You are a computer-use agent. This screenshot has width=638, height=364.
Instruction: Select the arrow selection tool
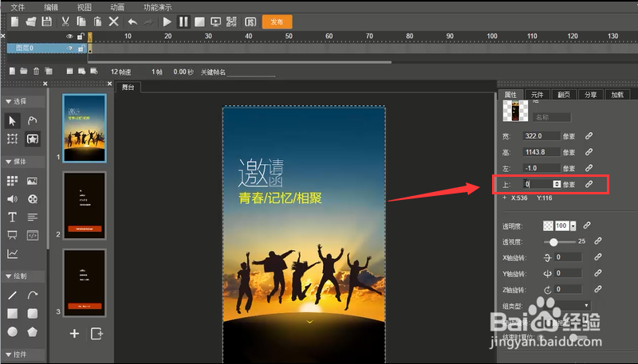click(12, 120)
